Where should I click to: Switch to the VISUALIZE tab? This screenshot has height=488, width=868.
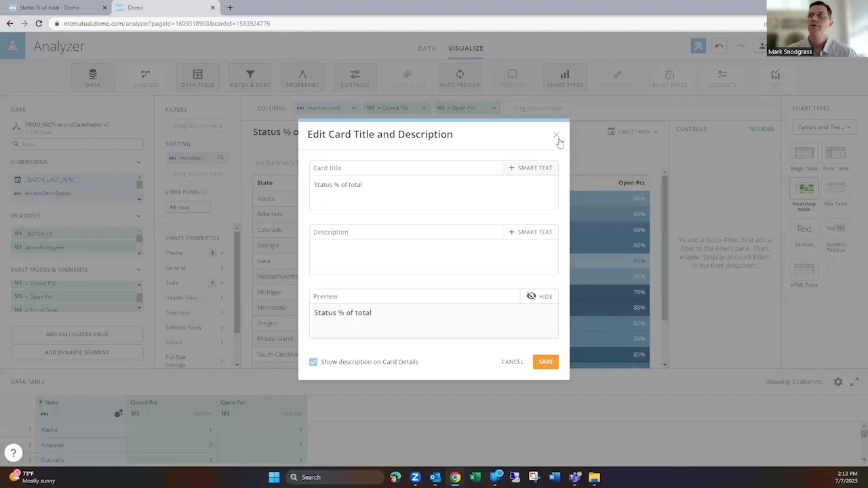[x=466, y=48]
